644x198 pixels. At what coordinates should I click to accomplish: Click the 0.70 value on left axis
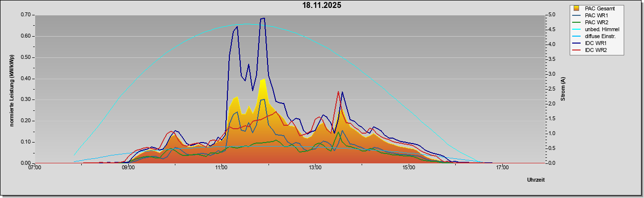tap(26, 15)
